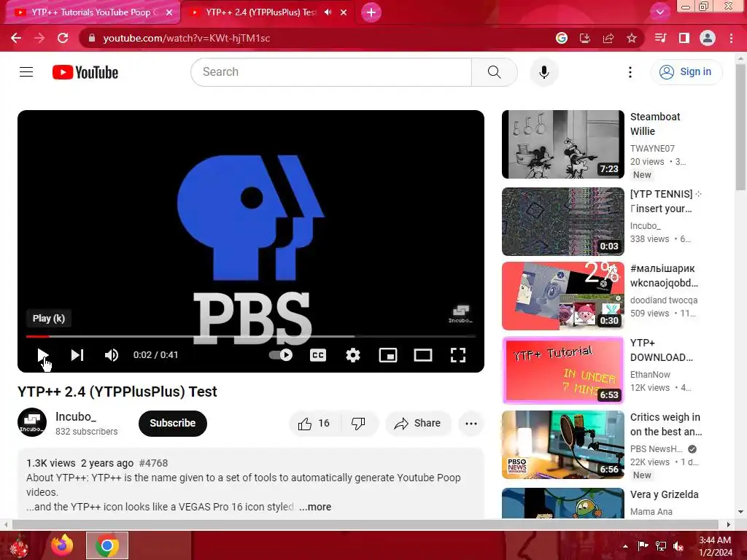Image resolution: width=747 pixels, height=560 pixels.
Task: Click the address bar URL
Action: [x=186, y=38]
